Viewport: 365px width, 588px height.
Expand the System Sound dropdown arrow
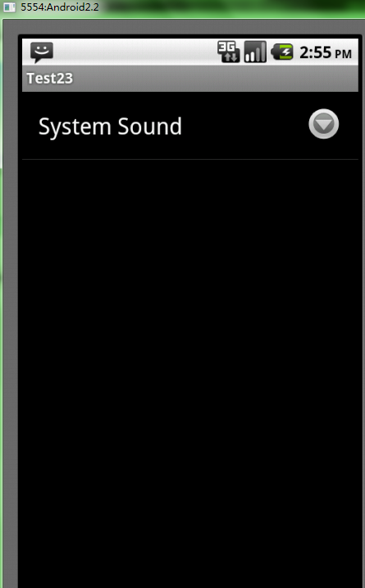tap(324, 124)
